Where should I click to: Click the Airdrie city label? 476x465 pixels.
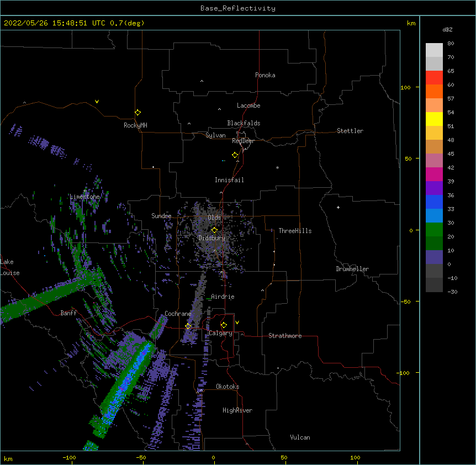point(223,297)
